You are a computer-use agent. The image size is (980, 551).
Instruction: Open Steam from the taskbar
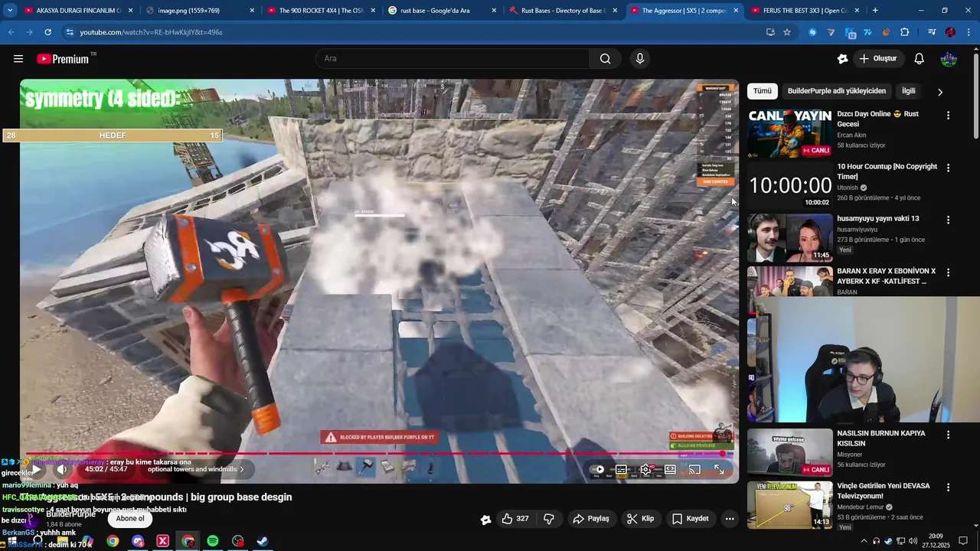pyautogui.click(x=262, y=541)
